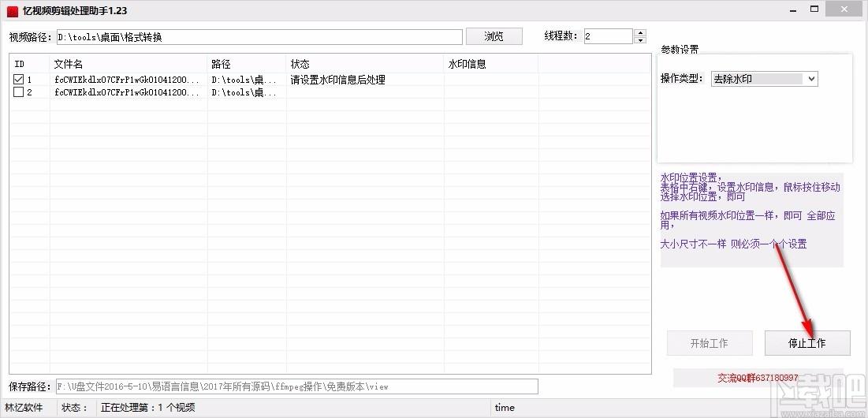
Task: Select the file name in row 1
Action: pyautogui.click(x=127, y=80)
